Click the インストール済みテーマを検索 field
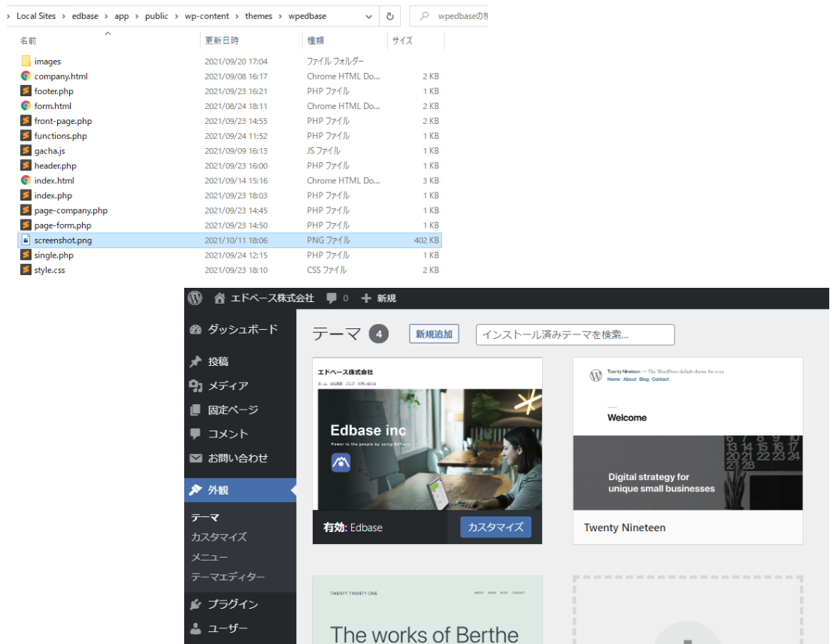Image resolution: width=833 pixels, height=644 pixels. pos(575,334)
